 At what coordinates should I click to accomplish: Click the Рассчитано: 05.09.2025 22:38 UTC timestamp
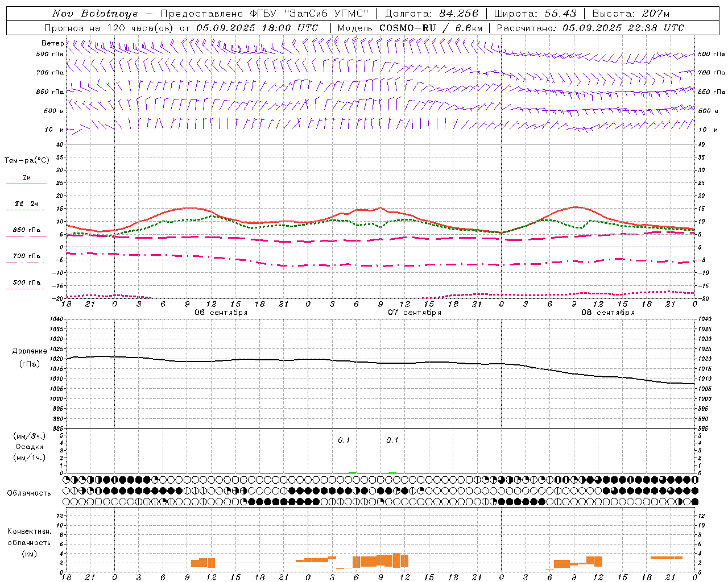click(x=590, y=28)
